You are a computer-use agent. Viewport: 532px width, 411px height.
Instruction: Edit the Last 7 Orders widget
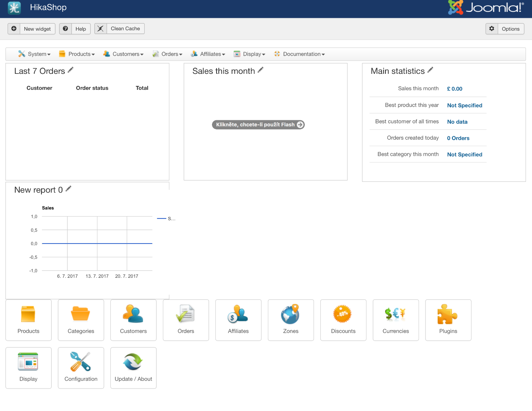pos(70,70)
